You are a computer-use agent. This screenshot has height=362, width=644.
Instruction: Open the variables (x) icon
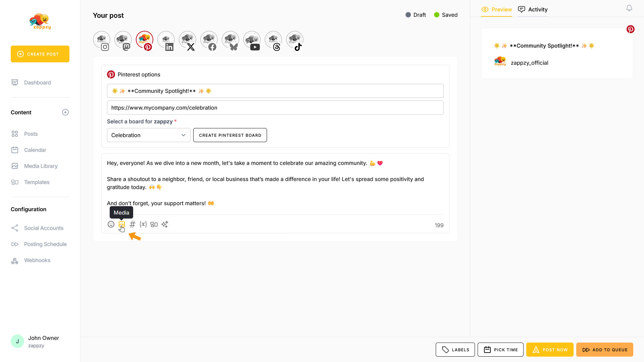tap(143, 225)
